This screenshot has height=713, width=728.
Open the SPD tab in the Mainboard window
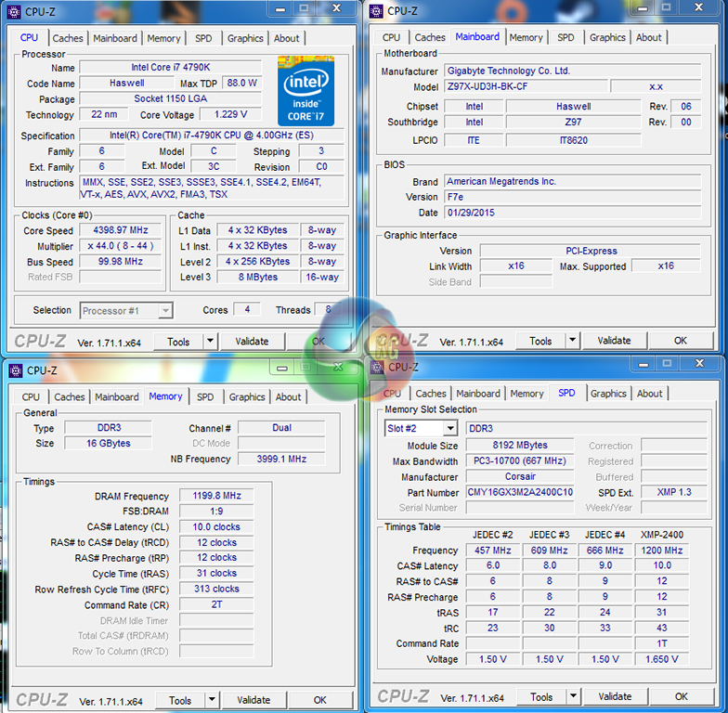[565, 37]
